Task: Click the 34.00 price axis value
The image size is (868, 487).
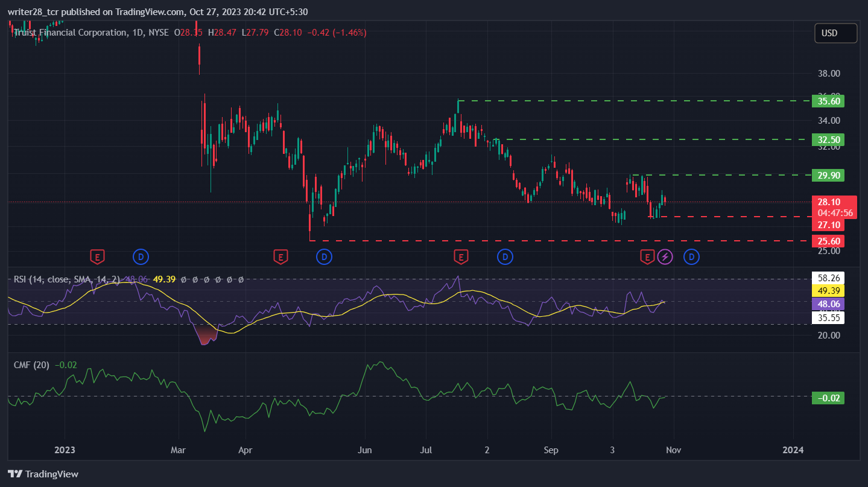Action: pos(829,121)
